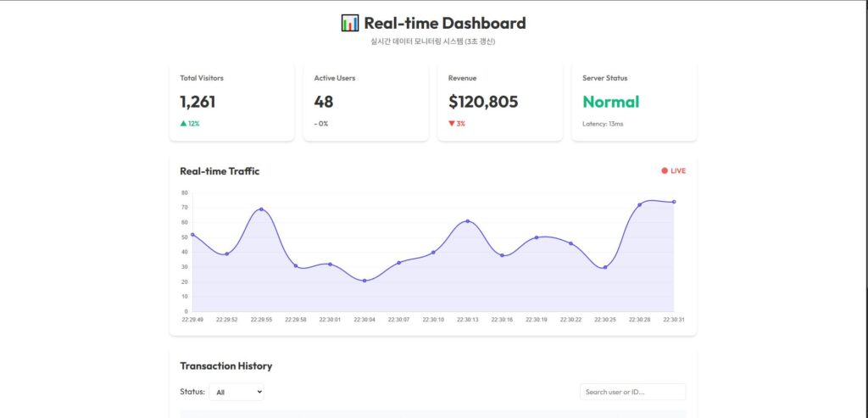This screenshot has width=868, height=418.
Task: Click the Normal server status text
Action: (610, 102)
